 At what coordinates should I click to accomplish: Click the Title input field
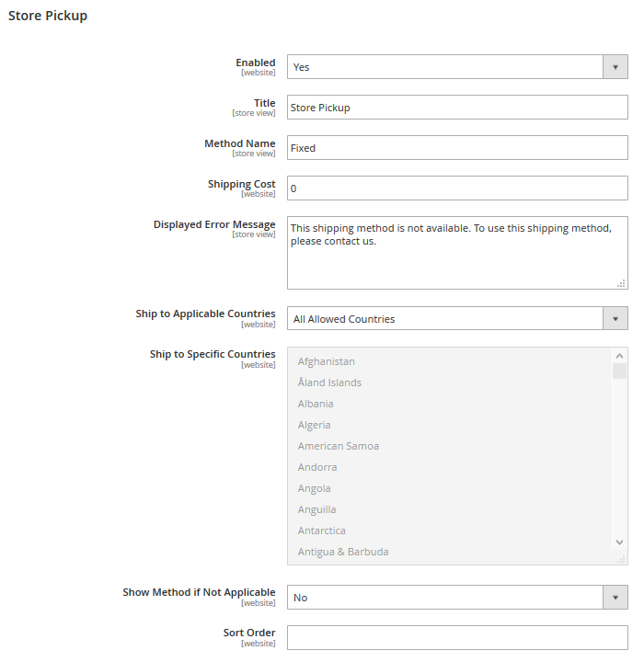pyautogui.click(x=457, y=108)
